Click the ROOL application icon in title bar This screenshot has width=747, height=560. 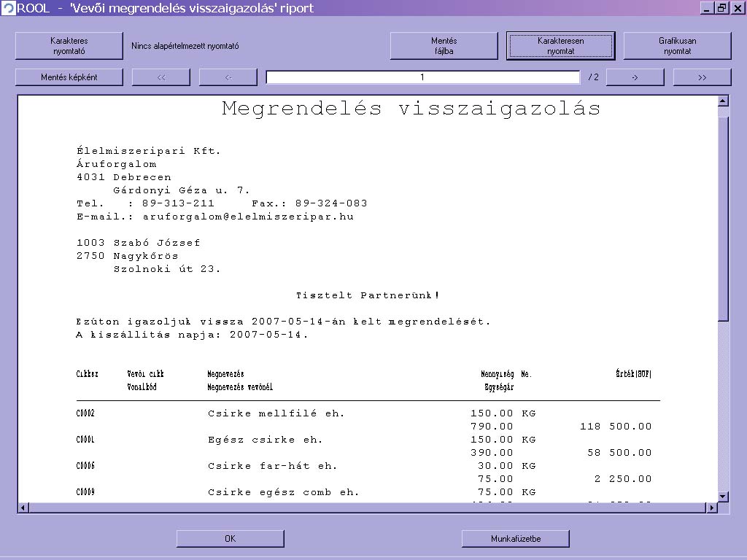pos(8,8)
